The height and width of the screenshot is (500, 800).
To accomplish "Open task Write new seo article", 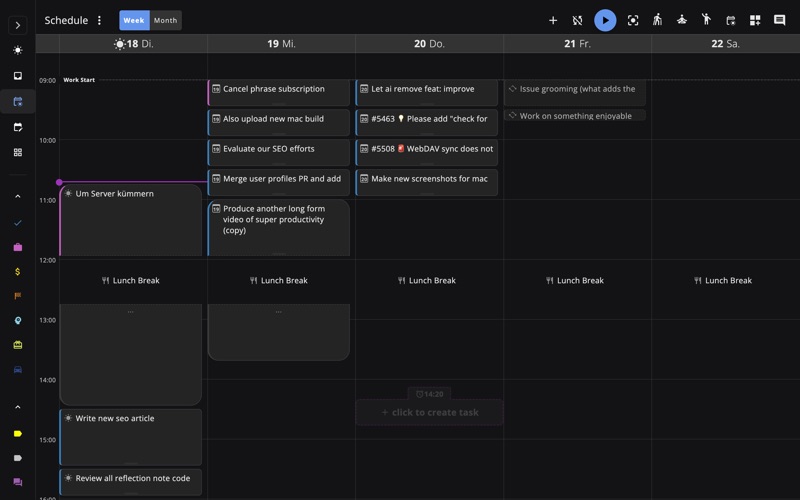I will pyautogui.click(x=131, y=437).
